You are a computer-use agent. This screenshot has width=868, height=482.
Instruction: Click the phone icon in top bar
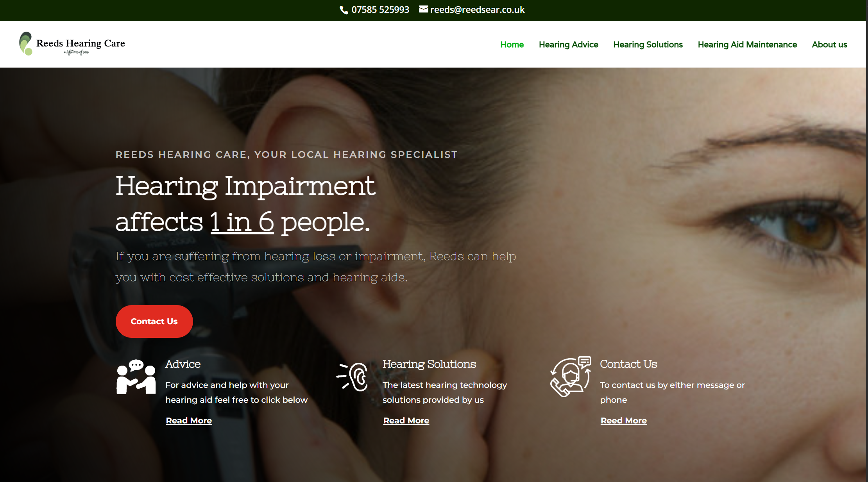(x=344, y=10)
